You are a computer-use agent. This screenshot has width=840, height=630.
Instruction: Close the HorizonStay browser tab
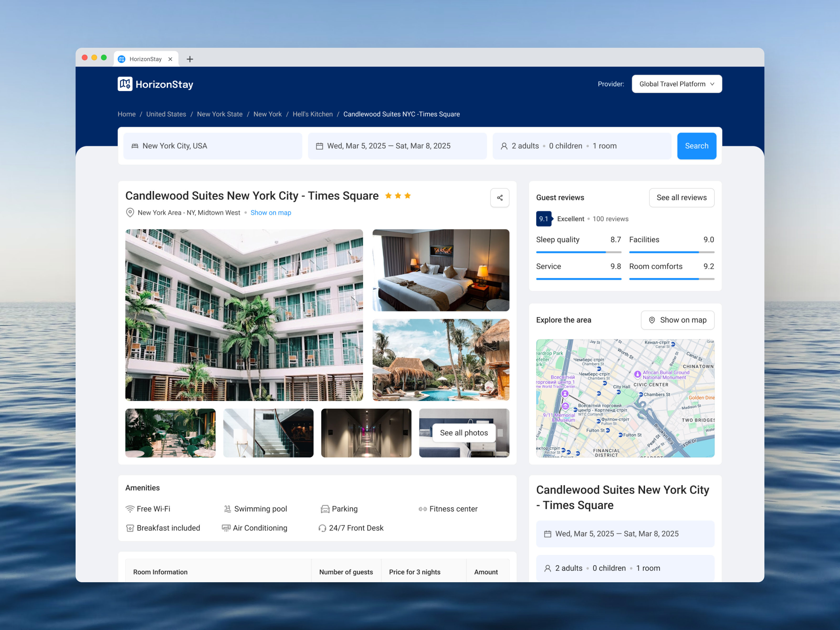click(x=170, y=59)
